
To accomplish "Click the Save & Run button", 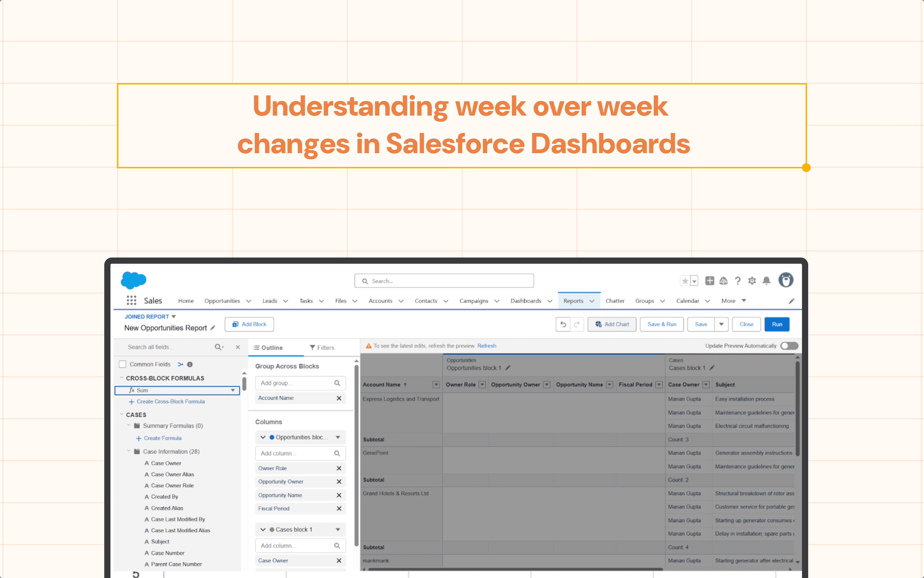I will pyautogui.click(x=662, y=324).
